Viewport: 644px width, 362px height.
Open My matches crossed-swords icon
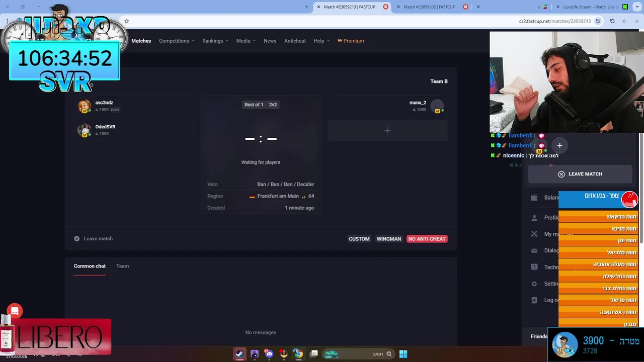pos(534,234)
